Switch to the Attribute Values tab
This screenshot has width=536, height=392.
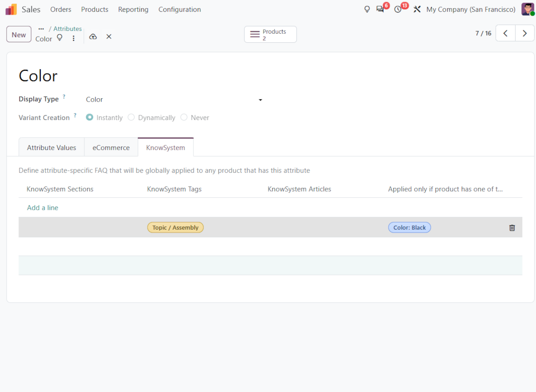(52, 148)
